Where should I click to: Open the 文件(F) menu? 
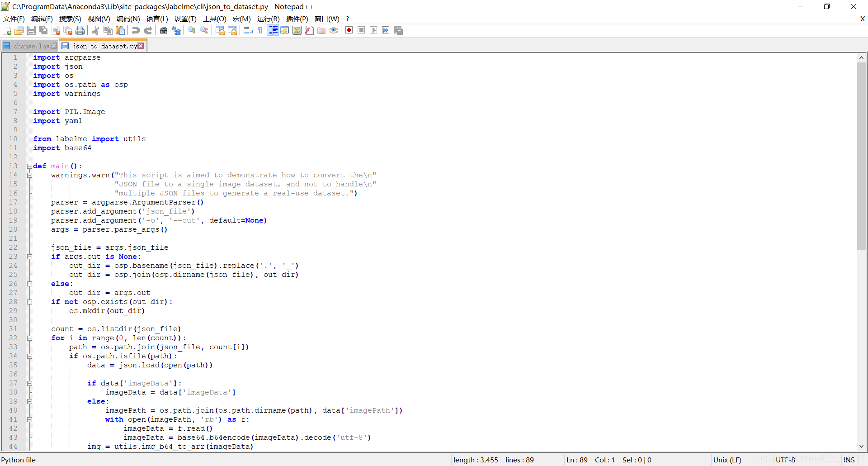(x=14, y=19)
